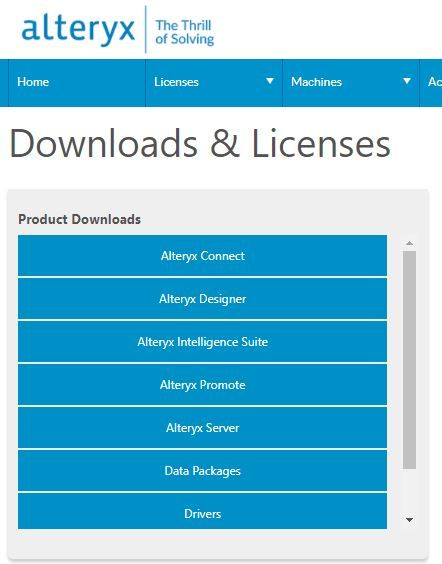Click the Product Downloads heading text
Image resolution: width=442 pixels, height=564 pixels.
79,219
